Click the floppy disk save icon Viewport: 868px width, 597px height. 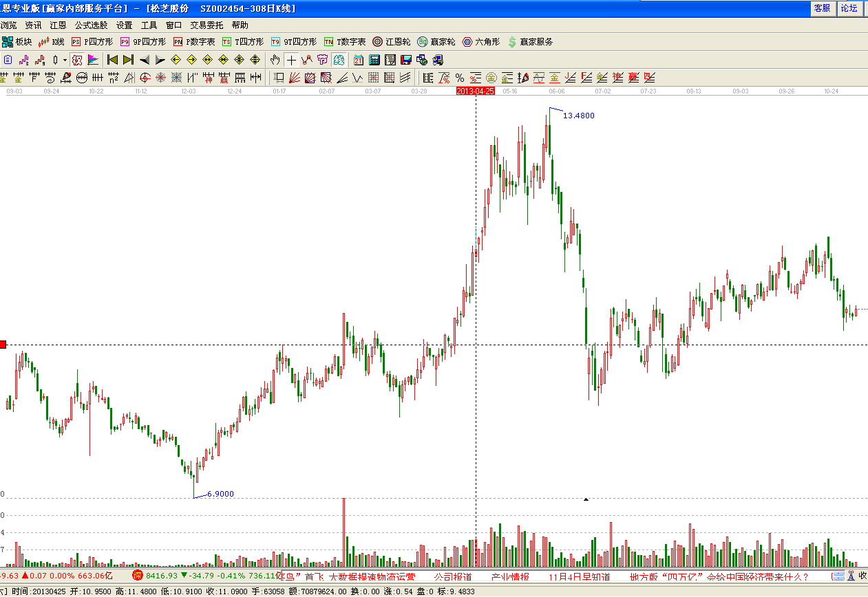405,60
